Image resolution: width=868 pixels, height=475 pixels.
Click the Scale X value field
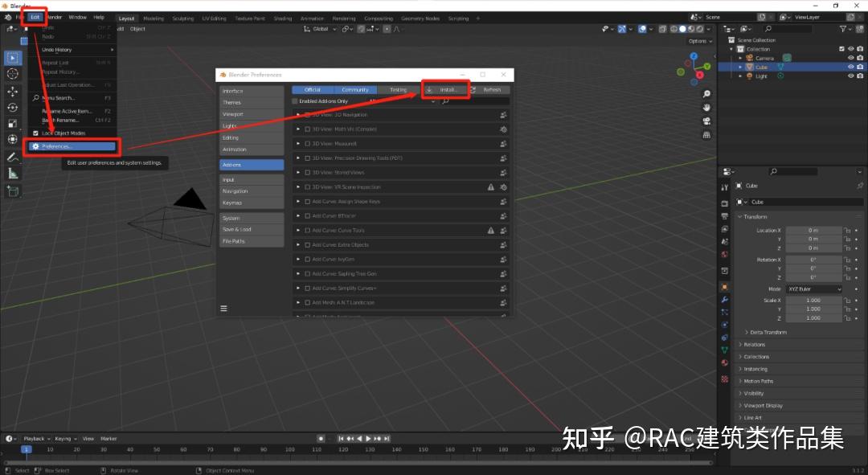[x=813, y=300]
